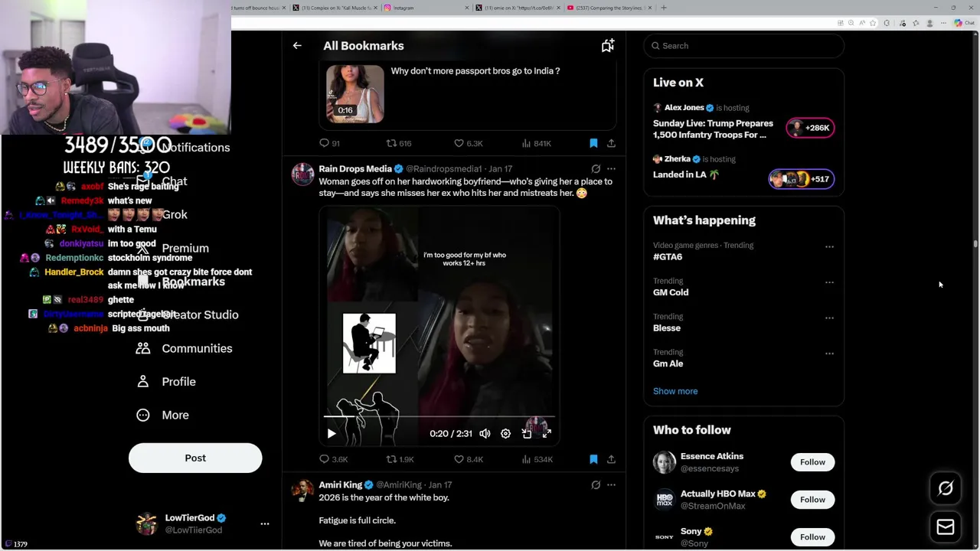Like the passport bros post (6.3K)
Image resolution: width=980 pixels, height=551 pixels.
pos(468,143)
